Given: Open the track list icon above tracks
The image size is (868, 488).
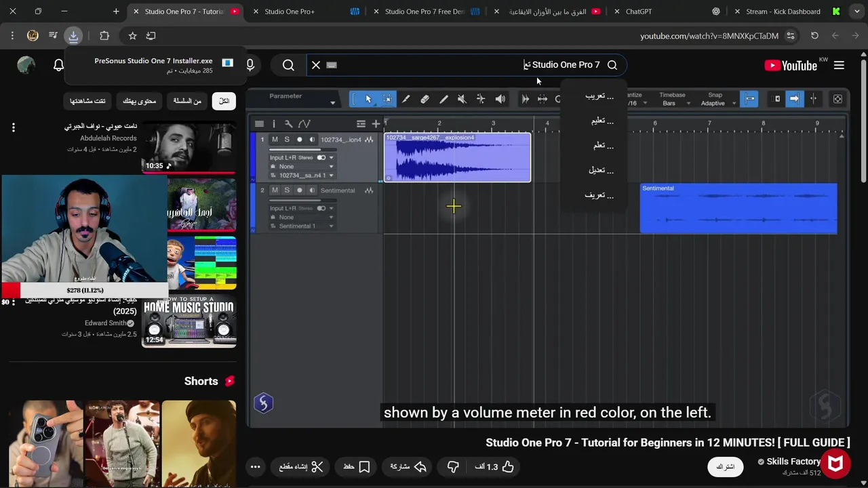Looking at the screenshot, I should [259, 123].
